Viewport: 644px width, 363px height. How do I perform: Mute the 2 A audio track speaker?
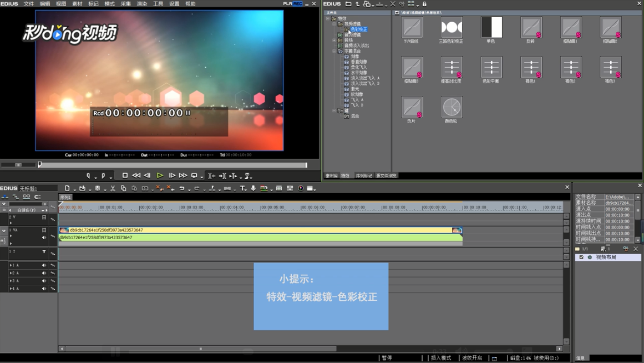[44, 273]
